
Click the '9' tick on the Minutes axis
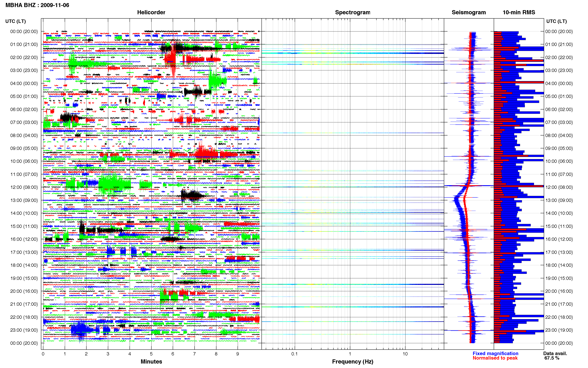point(238,354)
